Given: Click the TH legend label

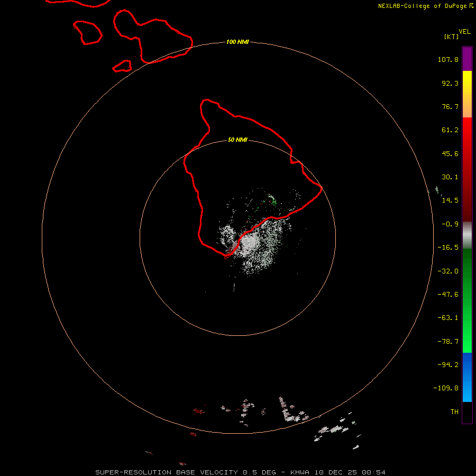Looking at the screenshot, I should click(x=454, y=412).
